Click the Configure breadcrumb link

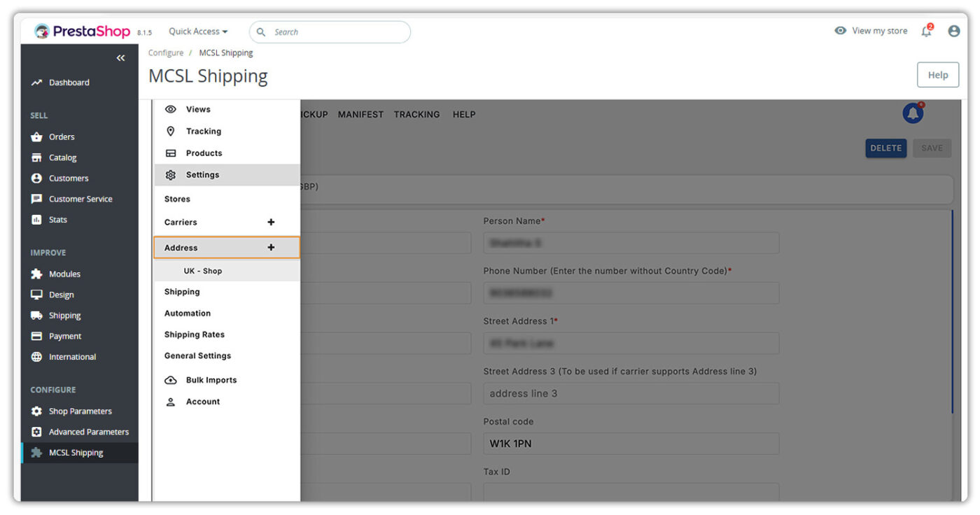coord(166,53)
